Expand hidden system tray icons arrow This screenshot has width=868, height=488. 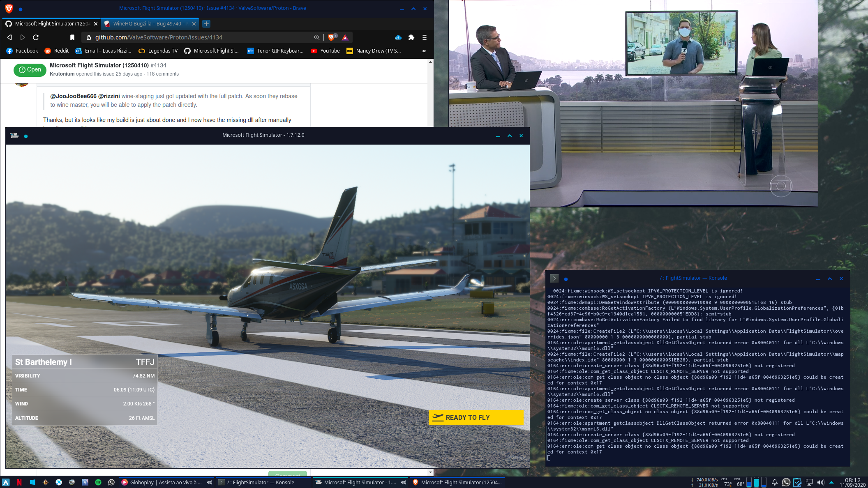(831, 482)
